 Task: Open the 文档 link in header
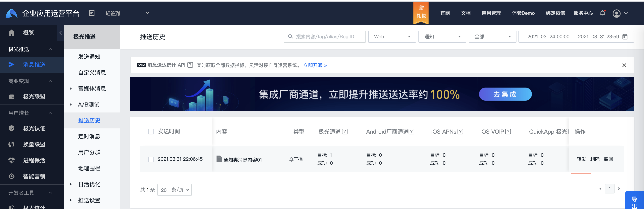click(x=466, y=13)
